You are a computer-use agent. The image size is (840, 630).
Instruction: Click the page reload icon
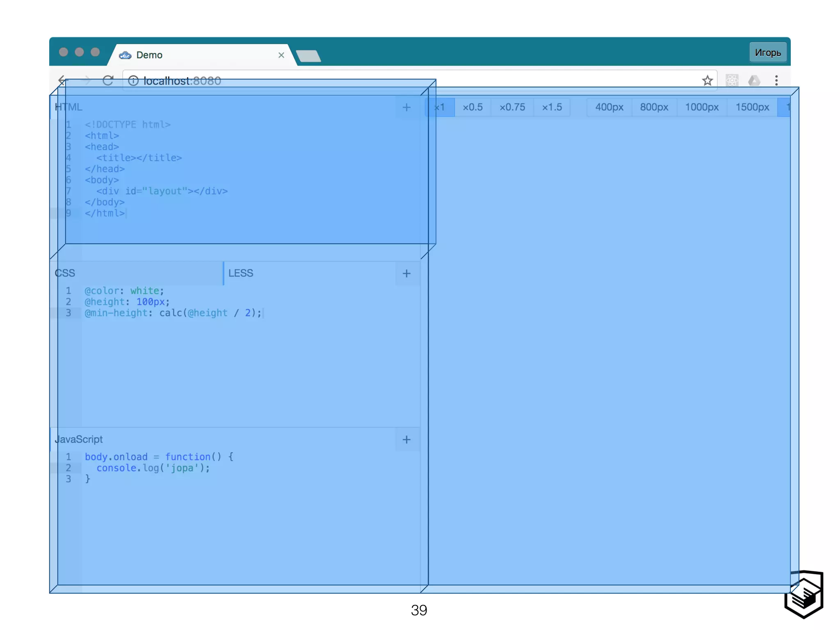click(x=108, y=80)
